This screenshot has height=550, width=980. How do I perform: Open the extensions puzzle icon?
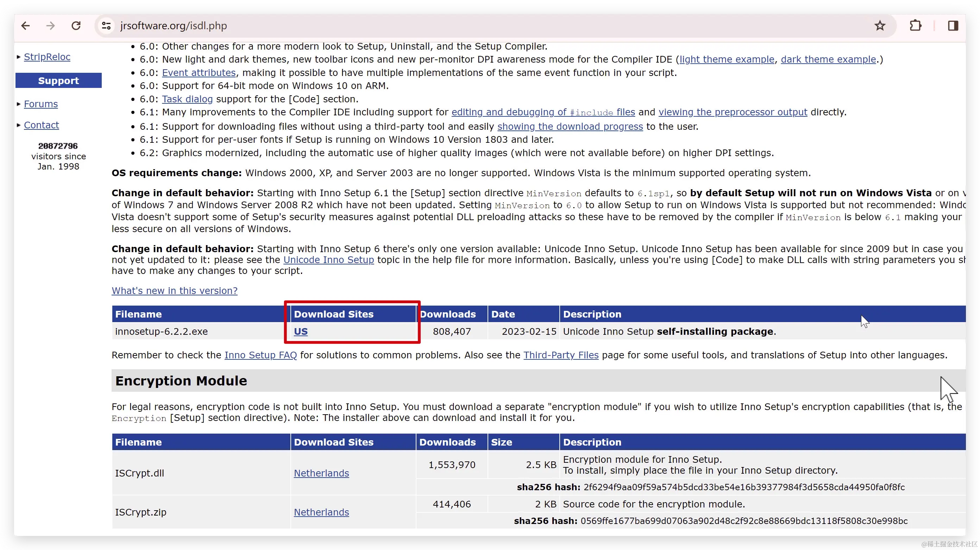pyautogui.click(x=915, y=26)
